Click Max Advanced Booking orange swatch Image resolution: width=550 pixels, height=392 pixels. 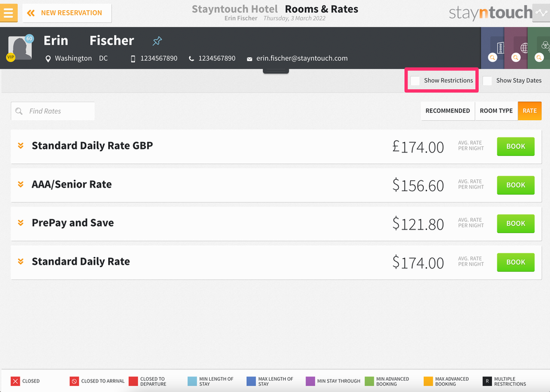click(x=428, y=381)
